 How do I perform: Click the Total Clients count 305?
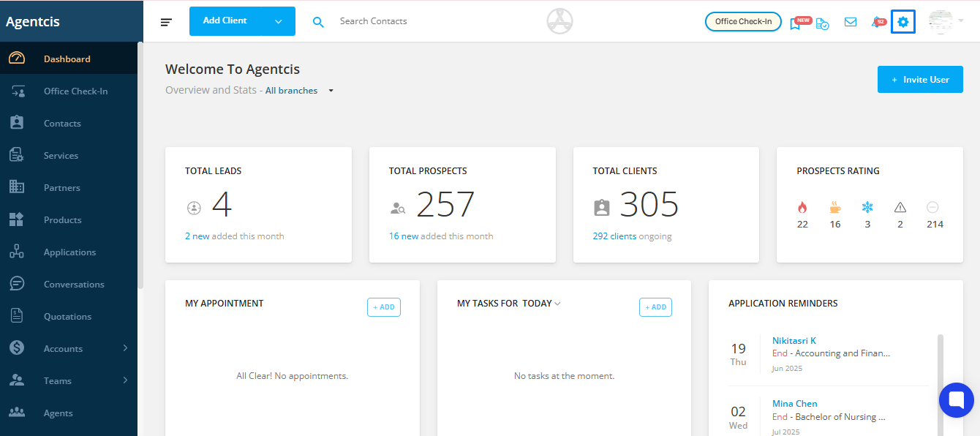click(x=649, y=205)
